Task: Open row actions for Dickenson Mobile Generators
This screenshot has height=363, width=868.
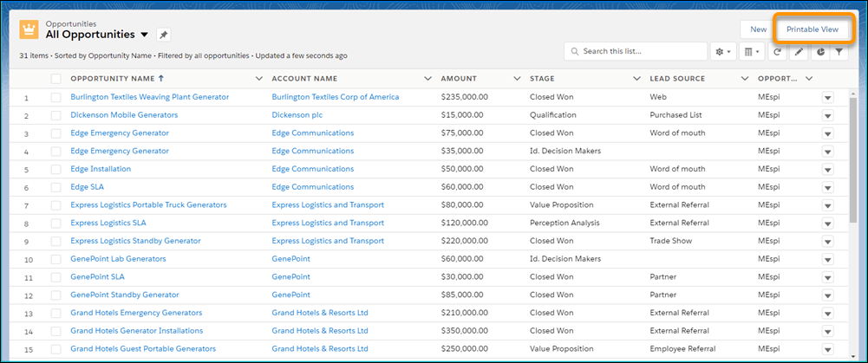Action: (x=827, y=115)
